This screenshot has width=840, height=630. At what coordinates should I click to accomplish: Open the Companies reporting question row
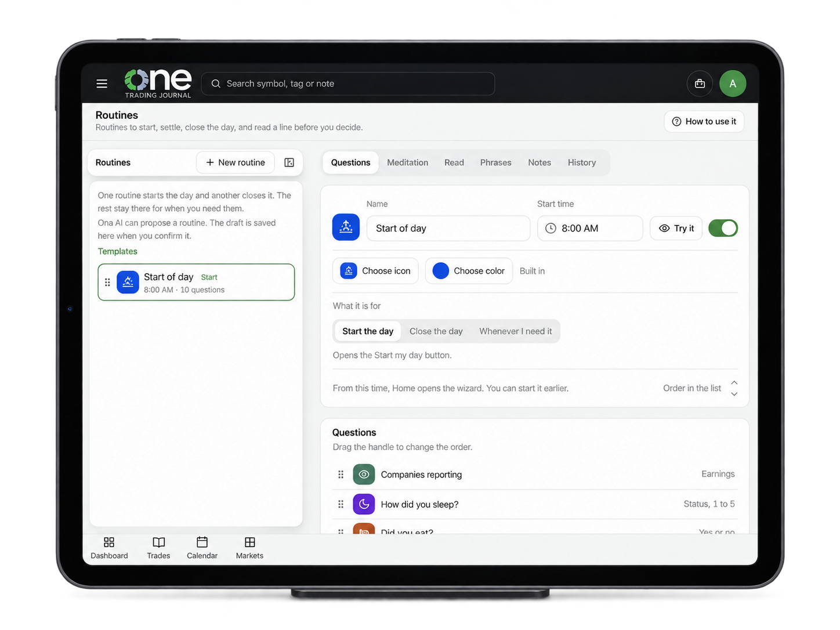[x=535, y=475]
